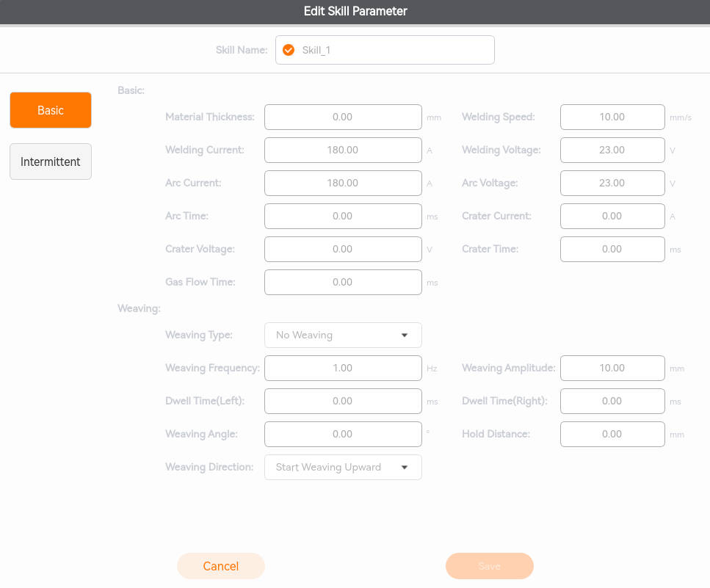Select the Arc Current input box
The width and height of the screenshot is (710, 588).
pos(343,183)
